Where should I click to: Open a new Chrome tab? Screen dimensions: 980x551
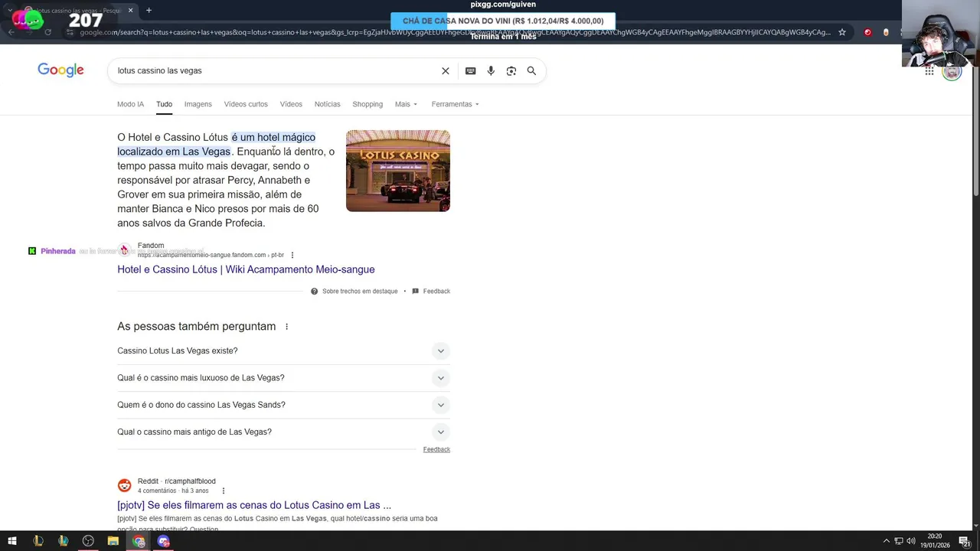coord(149,10)
